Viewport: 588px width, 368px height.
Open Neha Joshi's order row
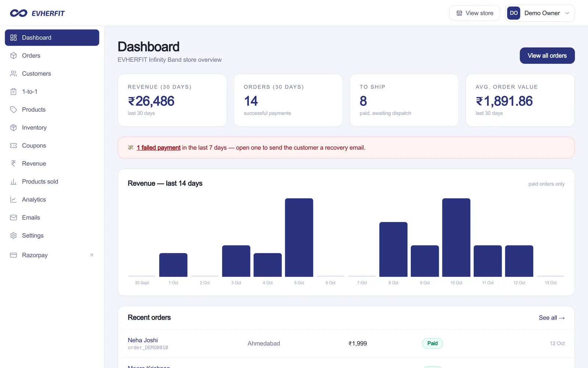346,344
